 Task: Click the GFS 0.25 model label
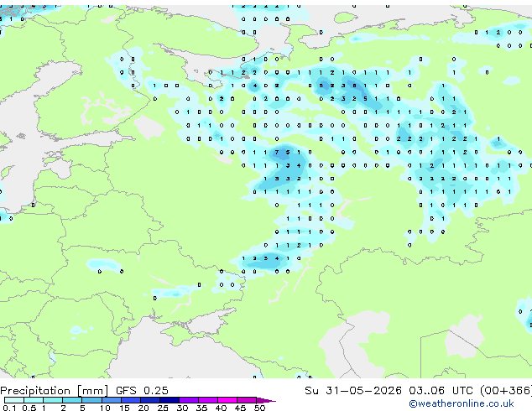[142, 390]
